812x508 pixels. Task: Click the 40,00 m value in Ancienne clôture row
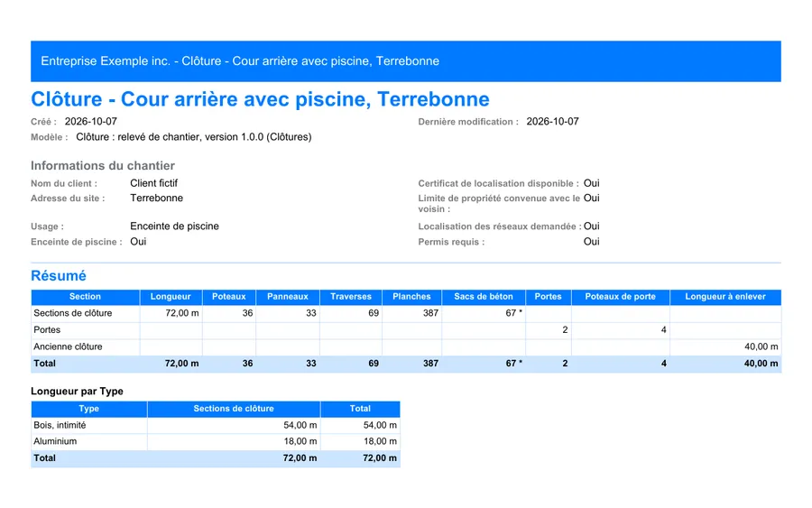[761, 347]
